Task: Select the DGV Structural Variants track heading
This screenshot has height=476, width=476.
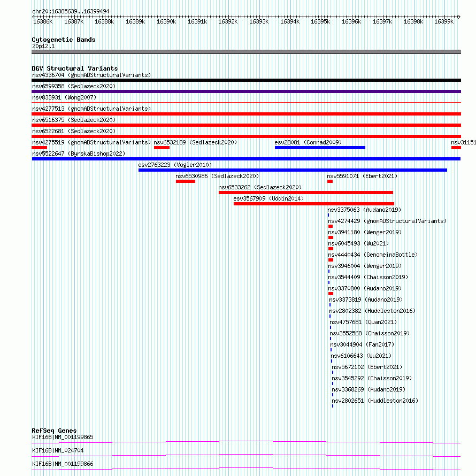Action: click(75, 68)
